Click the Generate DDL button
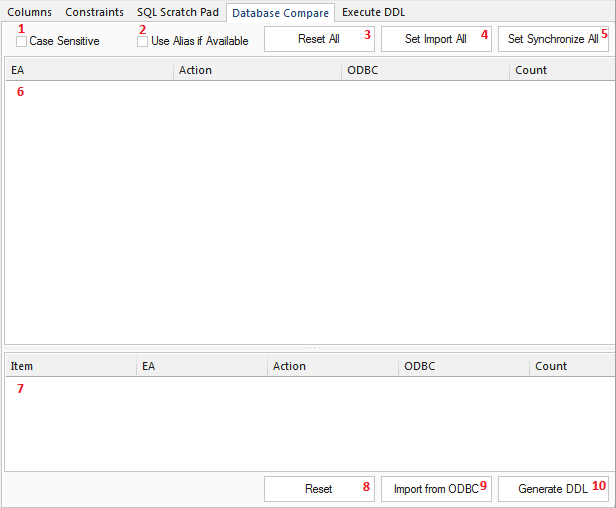This screenshot has height=508, width=616. tap(553, 489)
